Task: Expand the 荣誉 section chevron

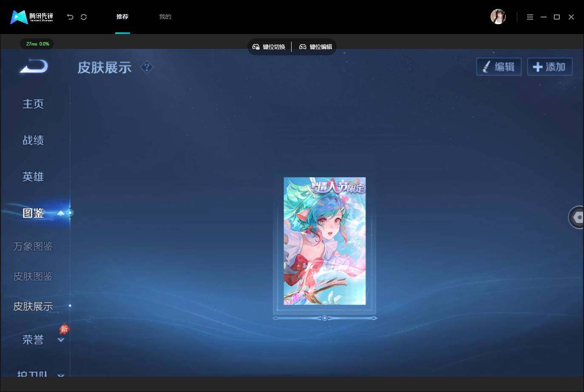Action: pos(61,340)
